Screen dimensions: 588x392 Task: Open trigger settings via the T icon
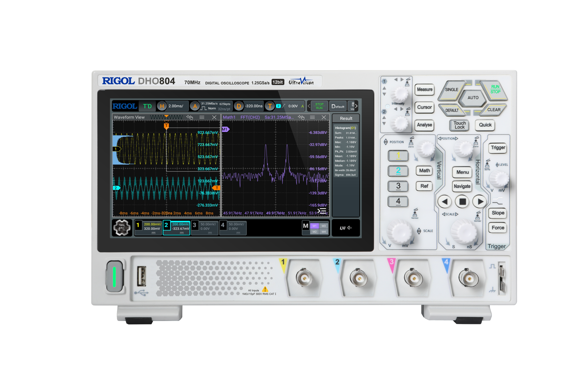(270, 106)
